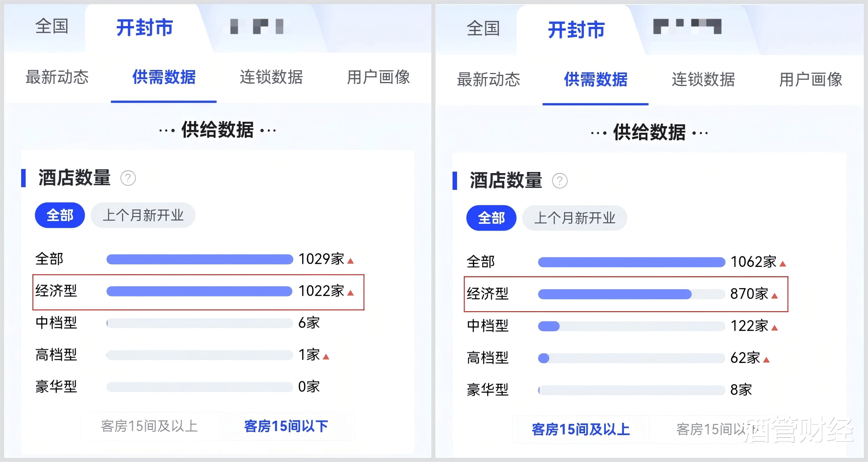Click the red up triangle after 1022家

(351, 293)
